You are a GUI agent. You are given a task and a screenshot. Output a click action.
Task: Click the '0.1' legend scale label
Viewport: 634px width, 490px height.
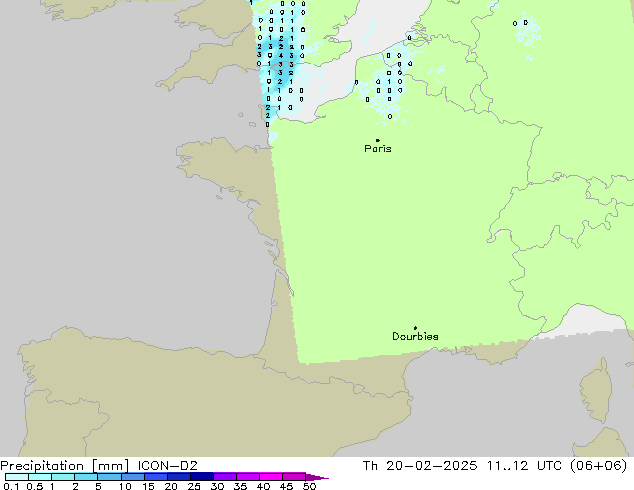pos(11,486)
